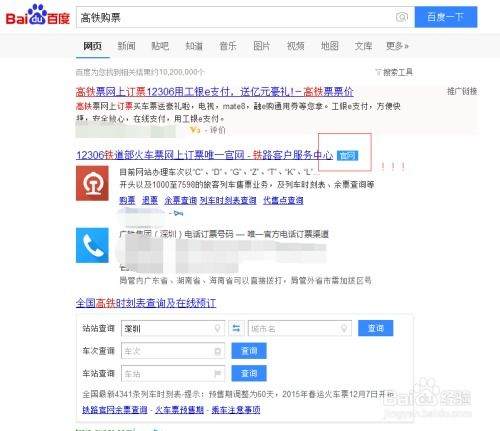Screen dimensions: 500x431
Task: Open the 火车票预售期 link
Action: (x=179, y=410)
